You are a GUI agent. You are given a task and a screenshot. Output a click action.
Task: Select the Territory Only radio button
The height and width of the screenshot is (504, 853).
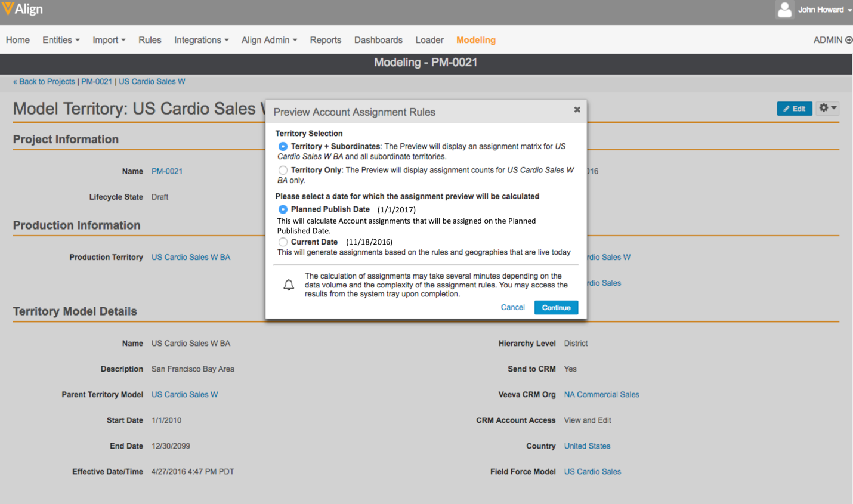point(283,170)
